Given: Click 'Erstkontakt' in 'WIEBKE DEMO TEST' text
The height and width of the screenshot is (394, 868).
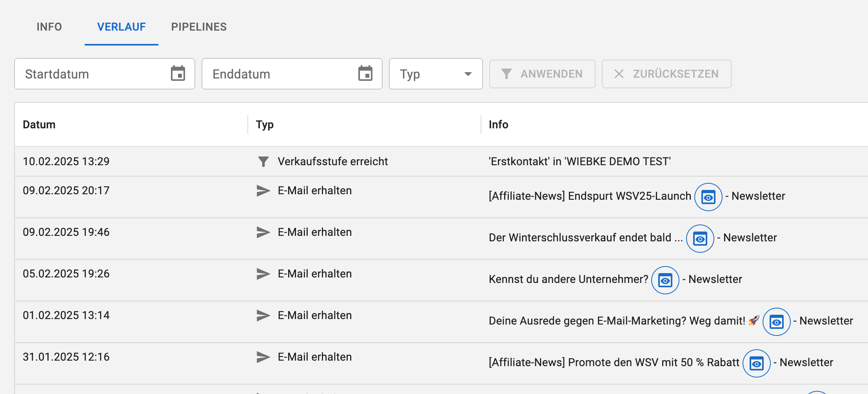Looking at the screenshot, I should pyautogui.click(x=580, y=161).
